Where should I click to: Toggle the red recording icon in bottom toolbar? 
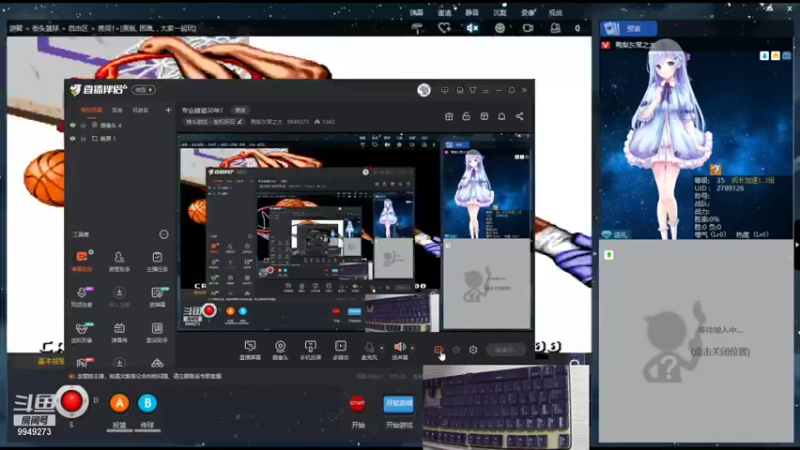coord(438,349)
